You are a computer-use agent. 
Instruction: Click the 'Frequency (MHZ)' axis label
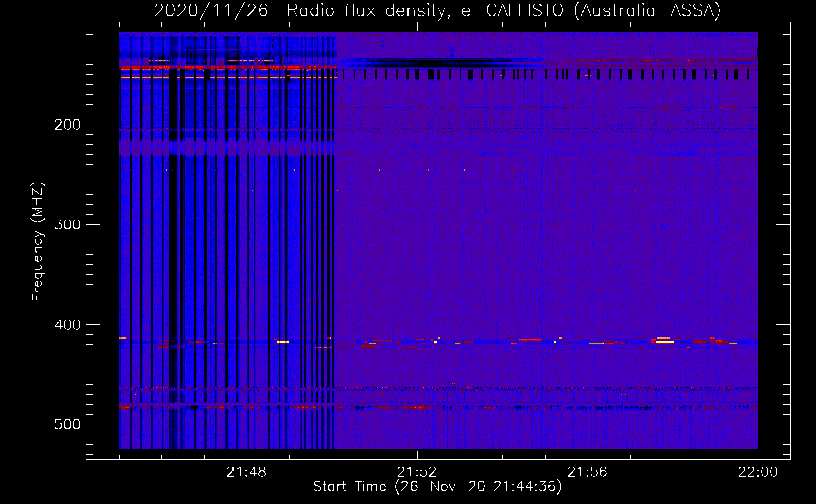pos(38,242)
